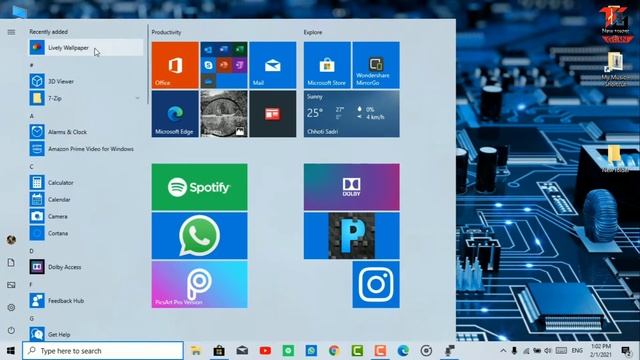Open YouTube from the taskbar
This screenshot has width=640, height=360.
point(265,351)
